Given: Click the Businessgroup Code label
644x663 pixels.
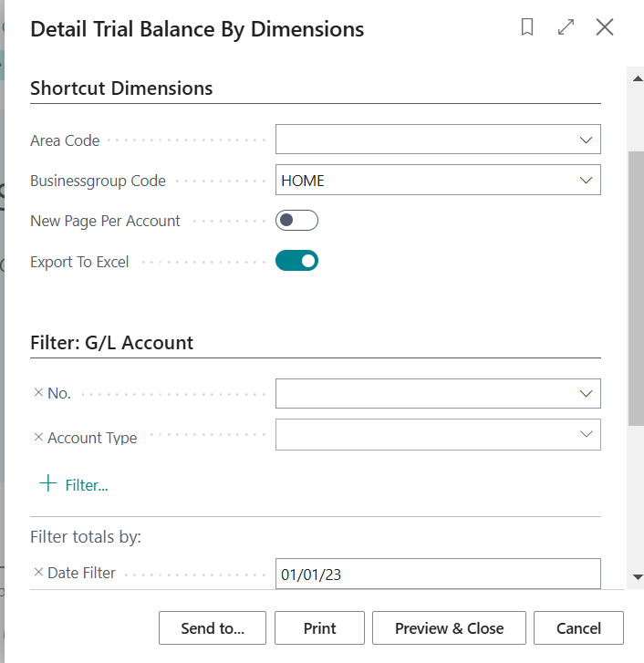Looking at the screenshot, I should 99,181.
